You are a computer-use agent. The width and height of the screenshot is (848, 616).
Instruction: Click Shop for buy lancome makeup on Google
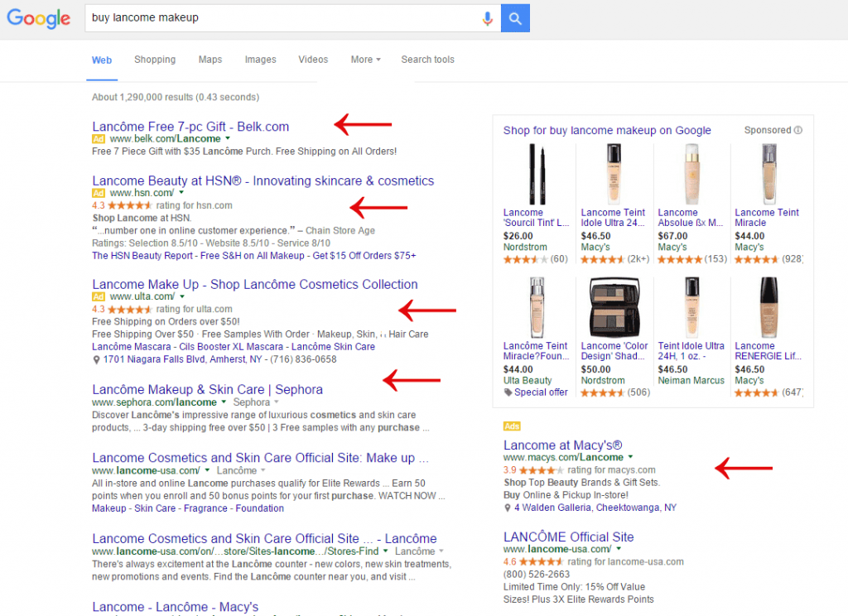pos(607,130)
